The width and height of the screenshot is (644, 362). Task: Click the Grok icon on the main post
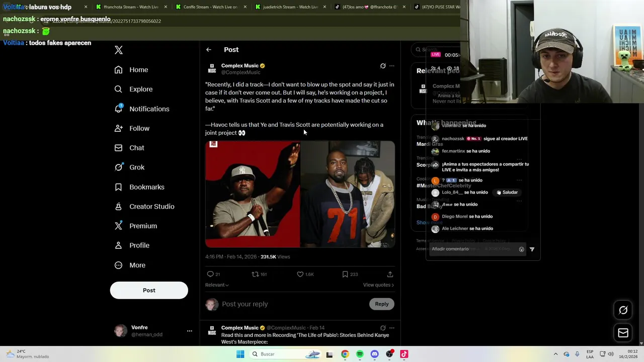coord(383,66)
